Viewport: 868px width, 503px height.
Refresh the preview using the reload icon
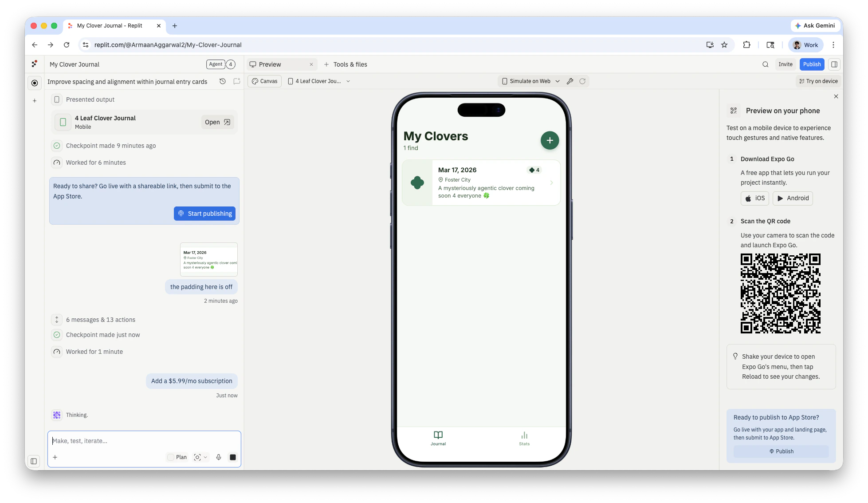582,81
